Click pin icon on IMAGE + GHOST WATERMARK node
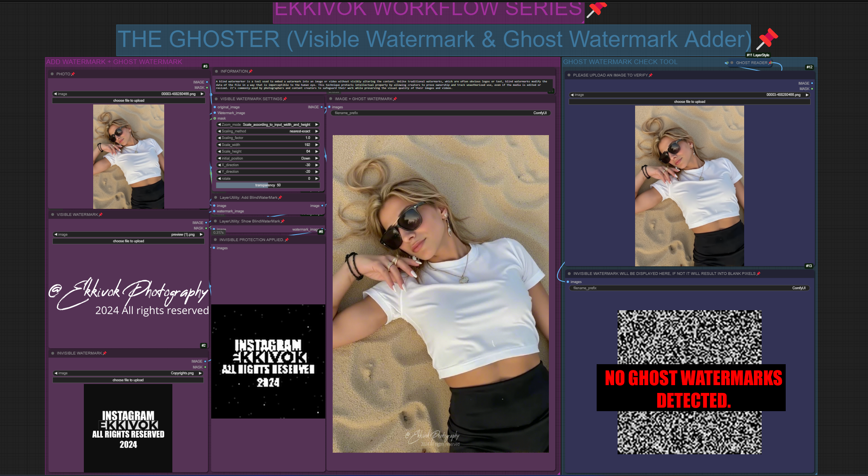The height and width of the screenshot is (476, 868). pos(395,99)
